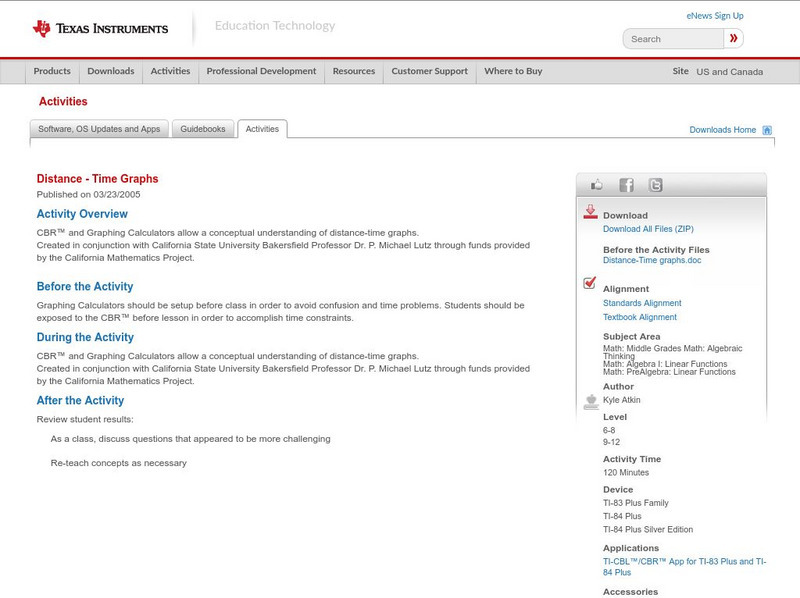Click the Subject Area label

632,337
